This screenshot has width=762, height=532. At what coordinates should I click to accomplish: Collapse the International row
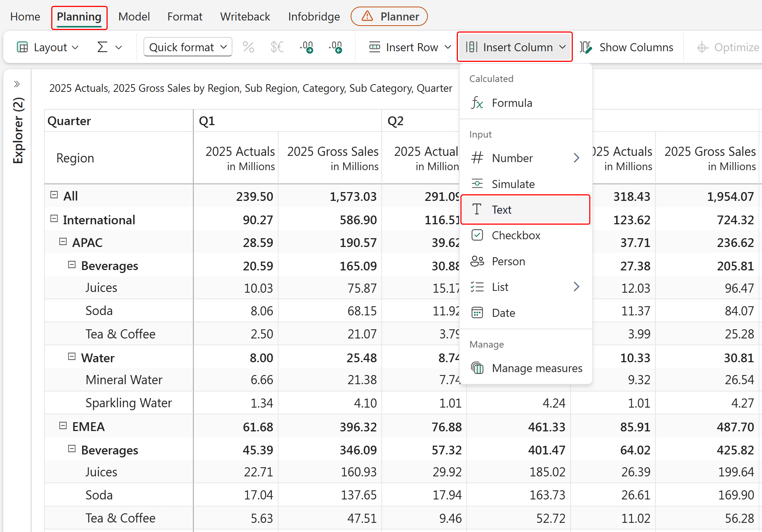(x=54, y=219)
